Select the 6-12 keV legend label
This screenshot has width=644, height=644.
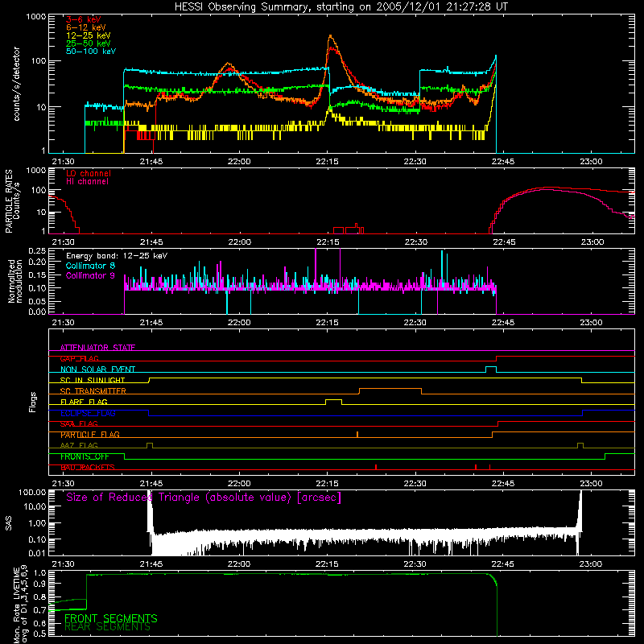tap(86, 27)
